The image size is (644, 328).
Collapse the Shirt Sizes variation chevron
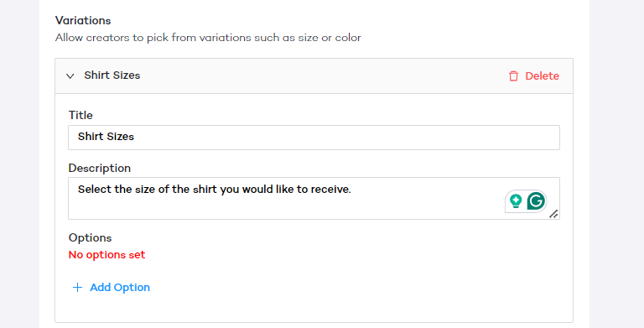[70, 76]
